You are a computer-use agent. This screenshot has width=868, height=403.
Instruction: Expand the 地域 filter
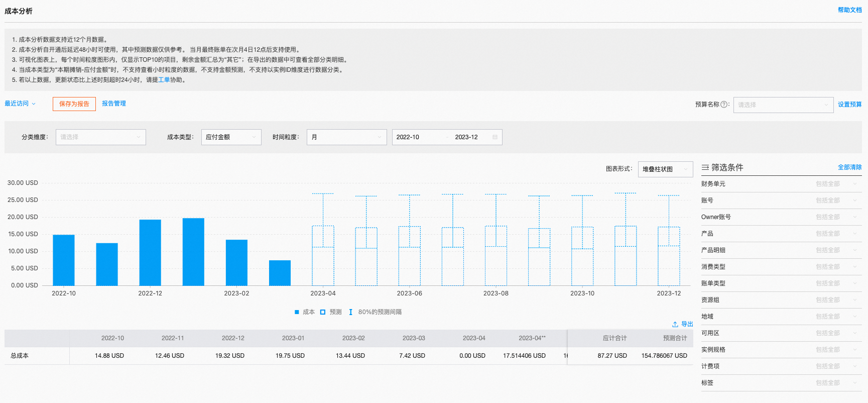(x=781, y=317)
